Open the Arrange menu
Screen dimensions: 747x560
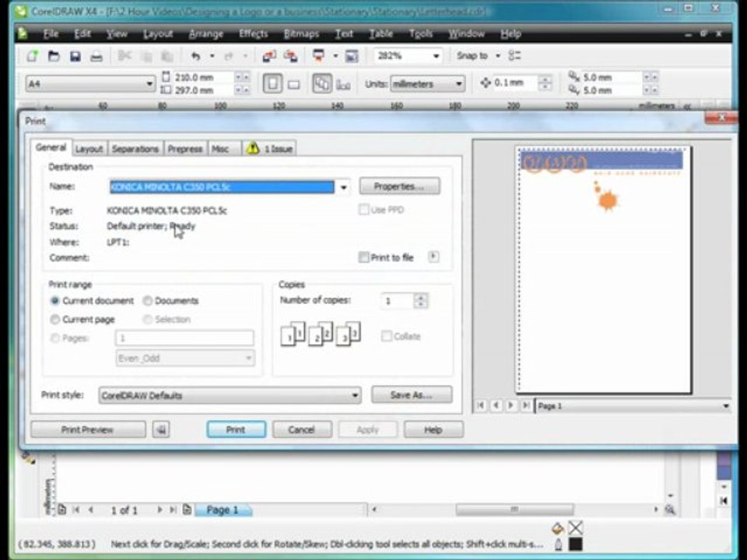[x=205, y=33]
